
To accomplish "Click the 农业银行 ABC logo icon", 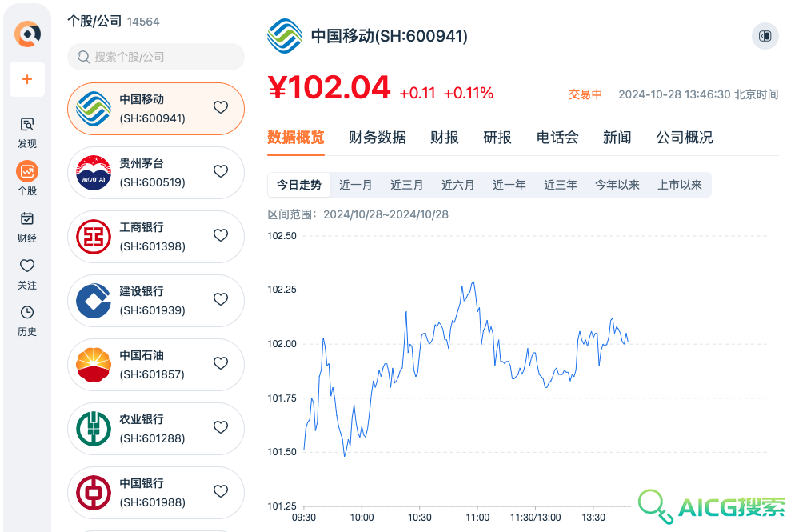I will pyautogui.click(x=94, y=429).
